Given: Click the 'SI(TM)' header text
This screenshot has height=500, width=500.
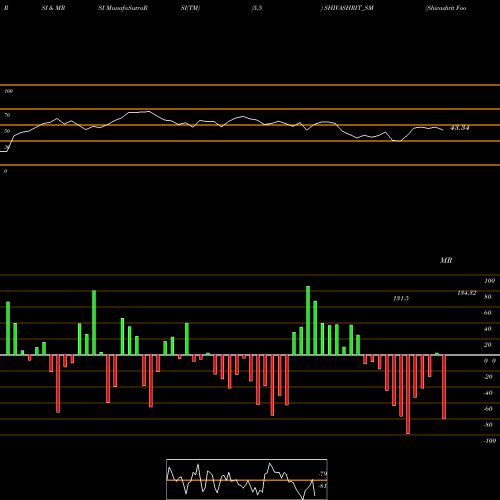Looking at the screenshot, I should click(190, 8).
